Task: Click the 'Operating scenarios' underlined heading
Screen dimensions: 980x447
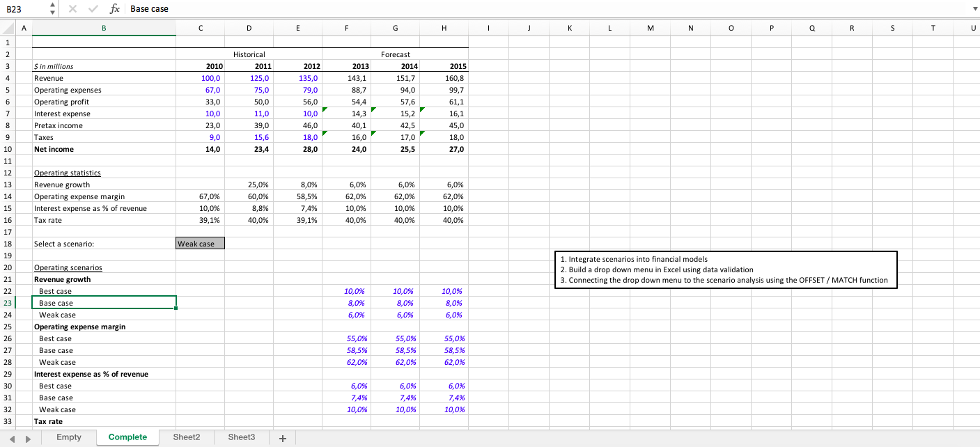Action: pyautogui.click(x=68, y=267)
